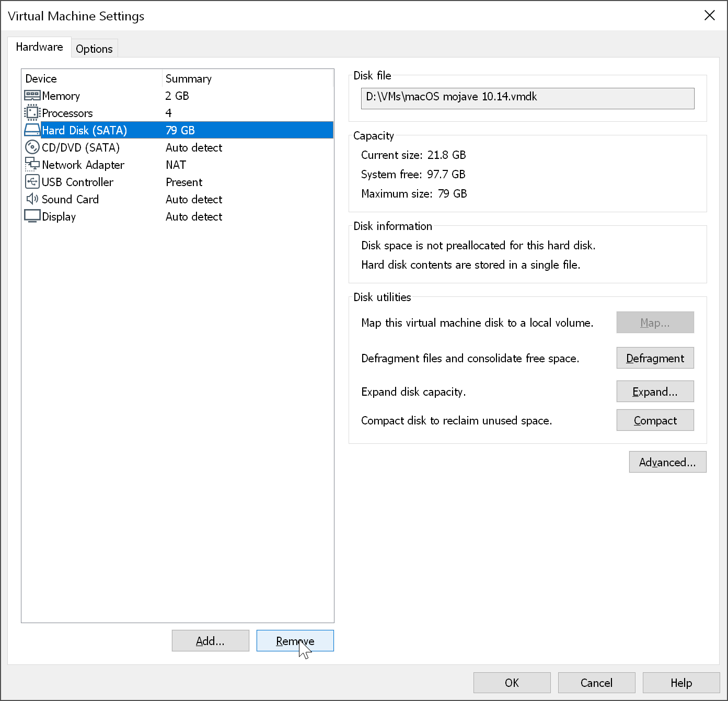The height and width of the screenshot is (701, 728).
Task: Click the disk file path field
Action: 527,98
